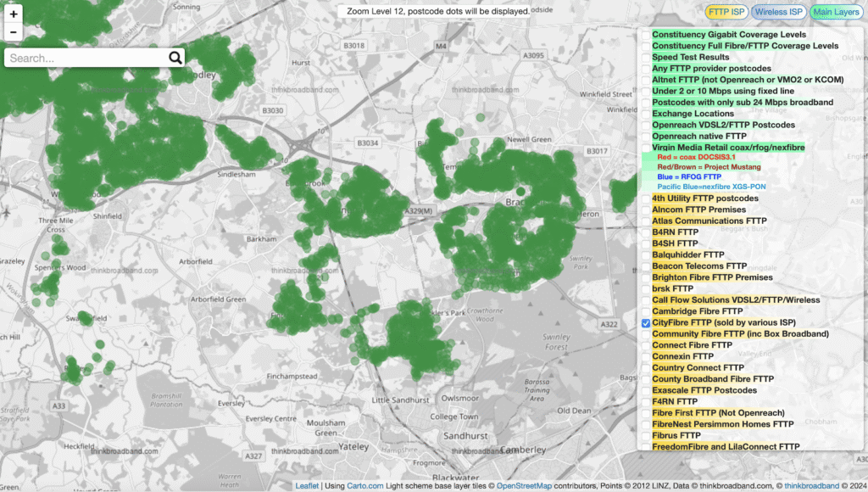
Task: Disable the CityFibre FTTP layer
Action: pos(646,323)
